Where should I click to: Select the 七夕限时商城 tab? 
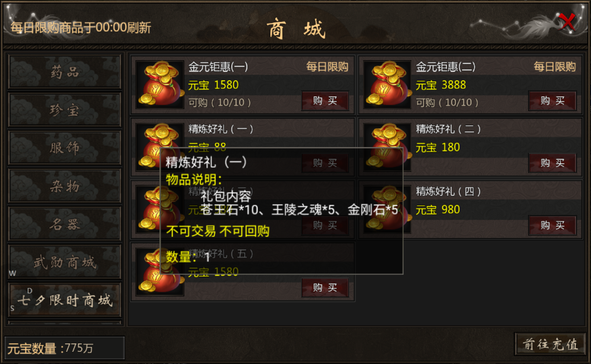pyautogui.click(x=65, y=300)
